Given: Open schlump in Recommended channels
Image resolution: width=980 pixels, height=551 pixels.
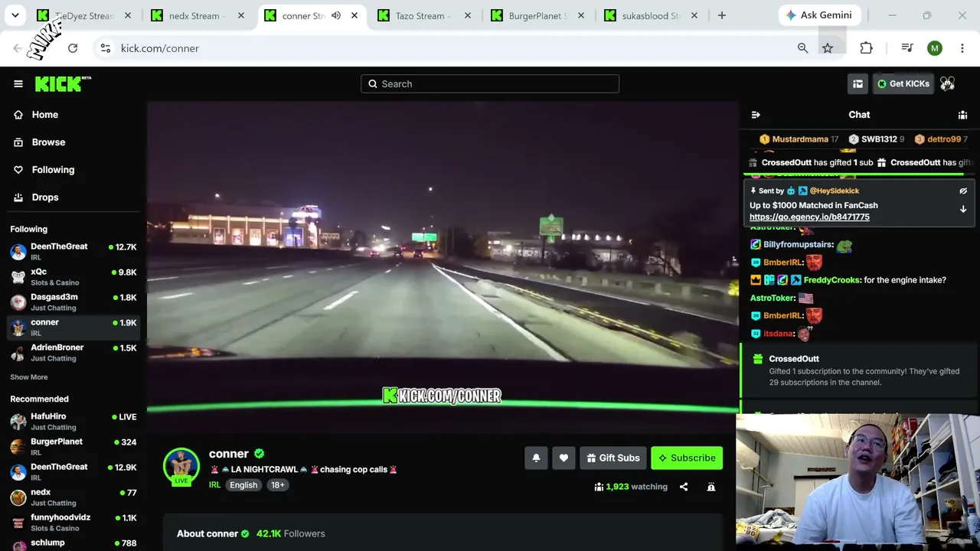Looking at the screenshot, I should (x=73, y=544).
